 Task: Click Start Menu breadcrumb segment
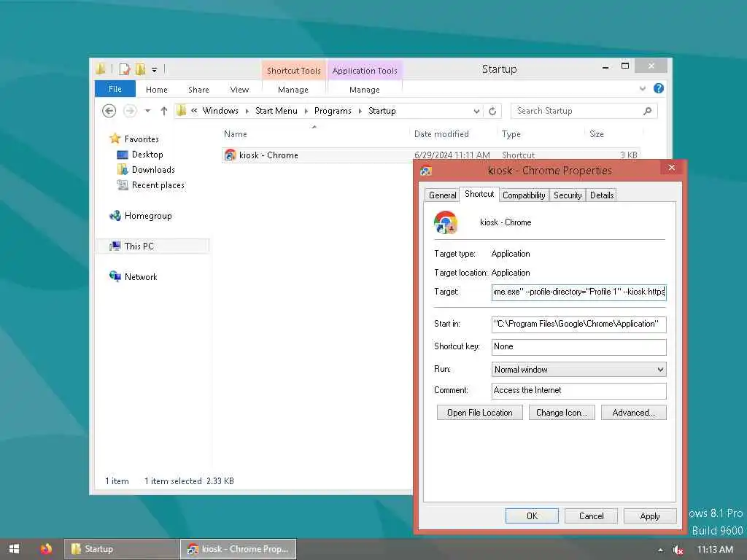pyautogui.click(x=276, y=111)
